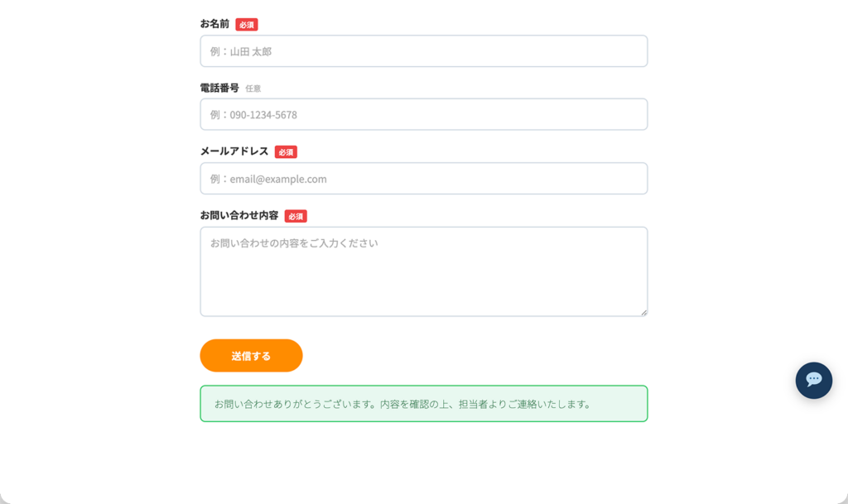The image size is (848, 504).
Task: Click the 必須 badge beside メールアドレス
Action: coord(287,151)
